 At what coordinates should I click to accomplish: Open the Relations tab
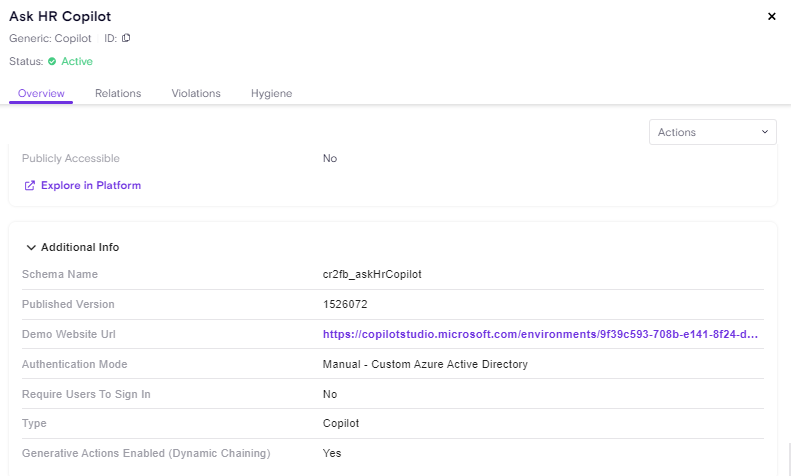118,93
